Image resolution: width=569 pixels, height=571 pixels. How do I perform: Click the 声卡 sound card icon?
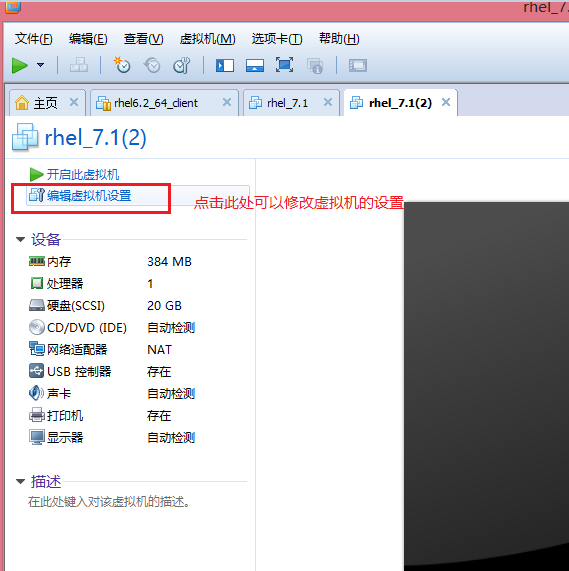36,393
